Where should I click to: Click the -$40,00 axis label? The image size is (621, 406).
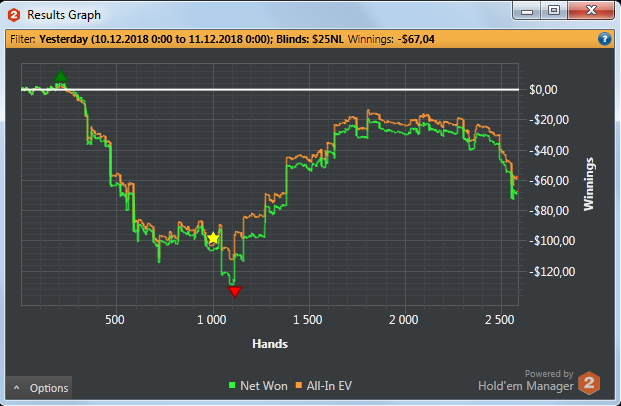coord(549,151)
